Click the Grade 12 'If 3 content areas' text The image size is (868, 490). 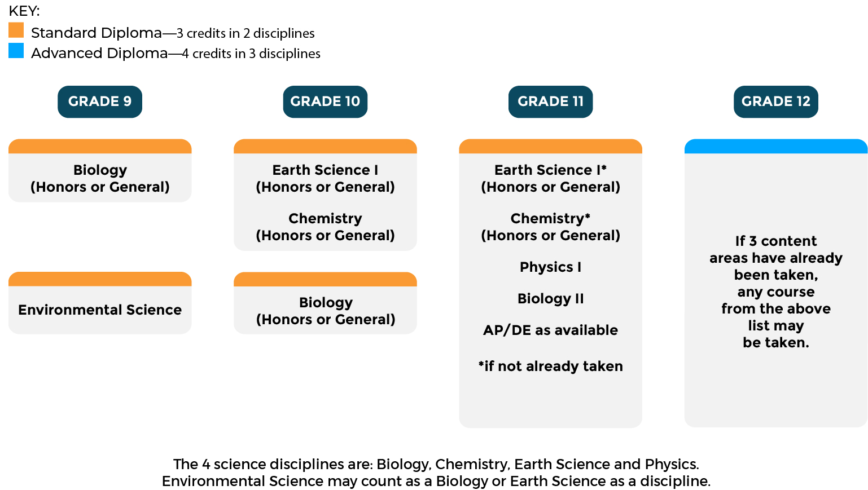click(775, 292)
